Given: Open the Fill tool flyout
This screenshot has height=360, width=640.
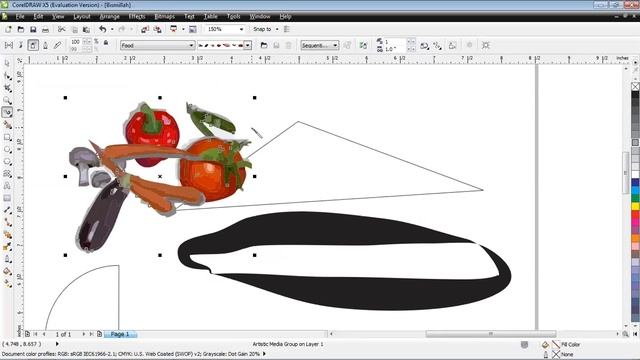Looking at the screenshot, I should click(x=7, y=271).
